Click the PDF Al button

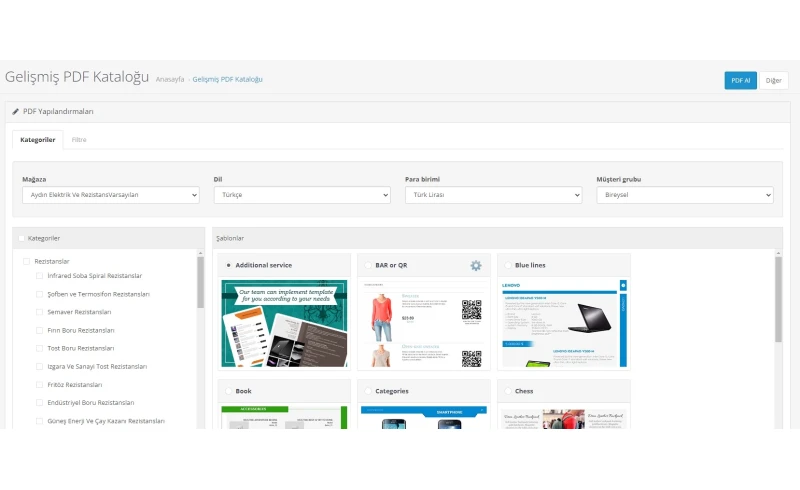click(x=740, y=81)
